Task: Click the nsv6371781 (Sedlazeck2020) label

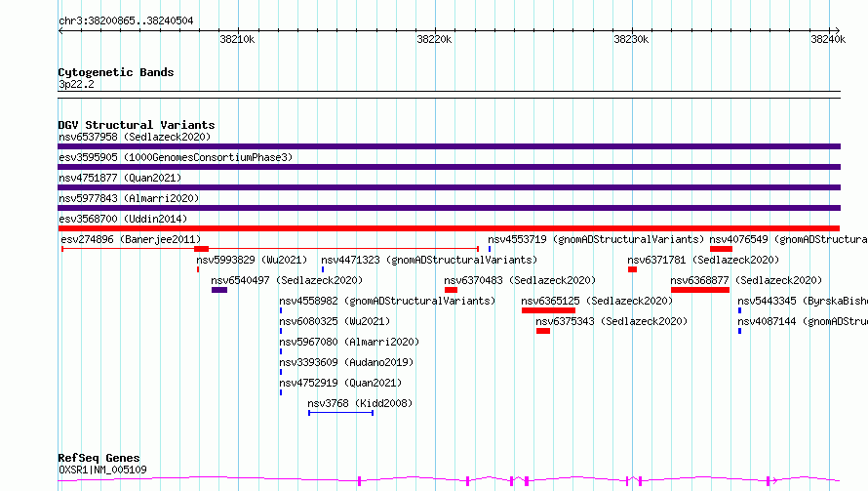Action: (x=703, y=260)
